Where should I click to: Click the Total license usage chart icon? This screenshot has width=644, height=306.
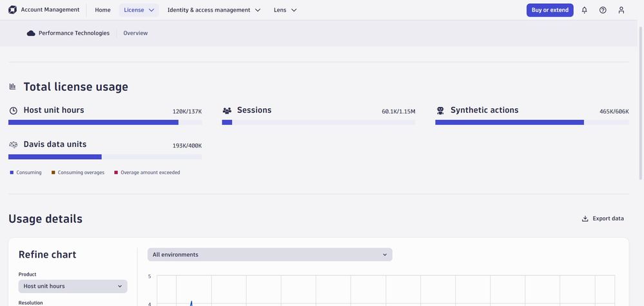point(12,87)
